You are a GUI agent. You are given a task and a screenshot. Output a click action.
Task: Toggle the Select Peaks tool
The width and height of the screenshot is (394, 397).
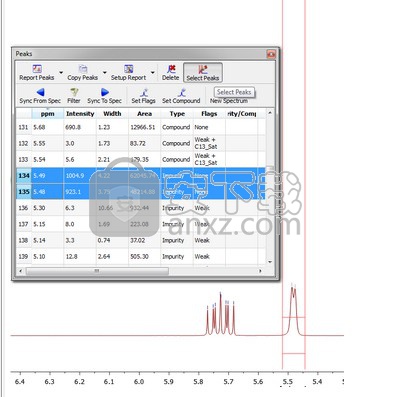[203, 73]
